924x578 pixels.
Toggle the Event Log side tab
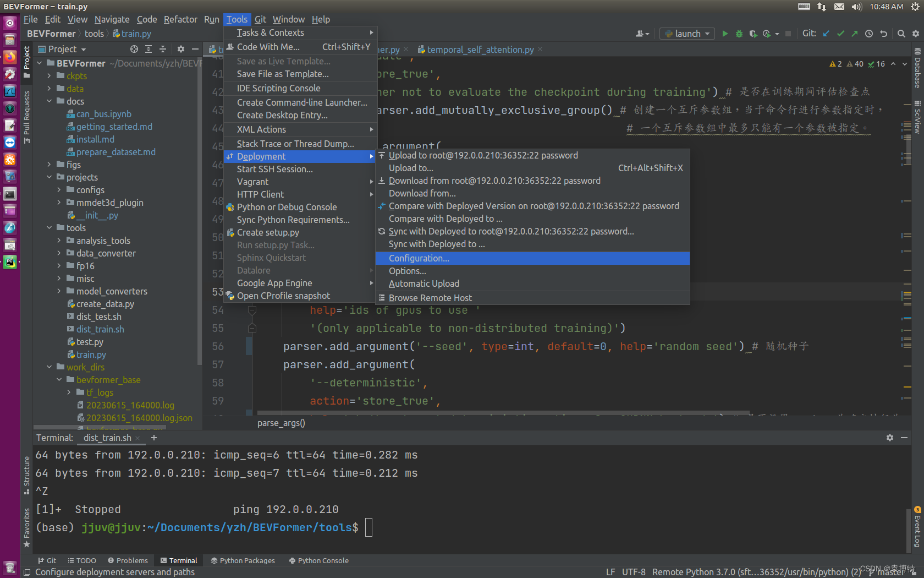point(917,527)
